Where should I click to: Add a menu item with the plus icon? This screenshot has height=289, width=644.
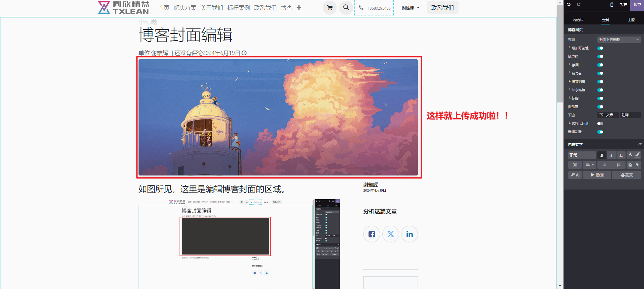299,7
